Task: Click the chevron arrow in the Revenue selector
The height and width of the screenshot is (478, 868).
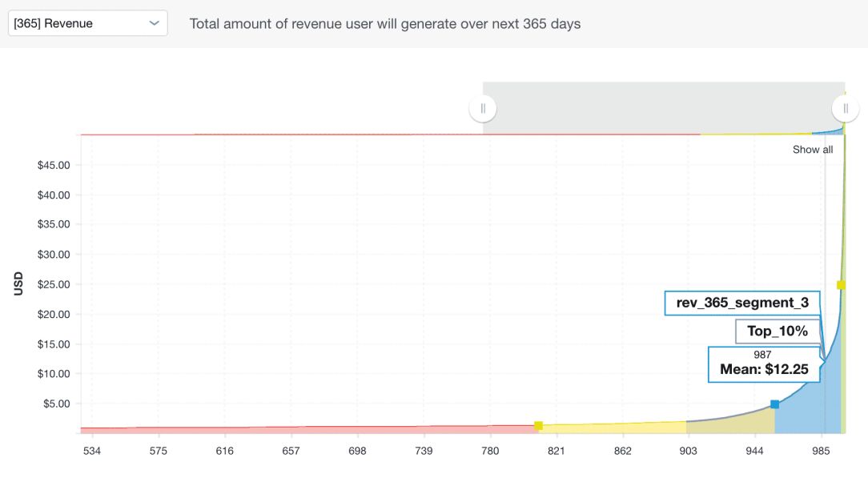Action: pos(154,24)
